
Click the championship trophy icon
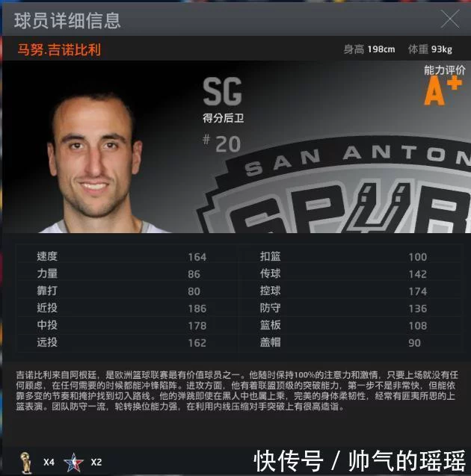tap(26, 463)
